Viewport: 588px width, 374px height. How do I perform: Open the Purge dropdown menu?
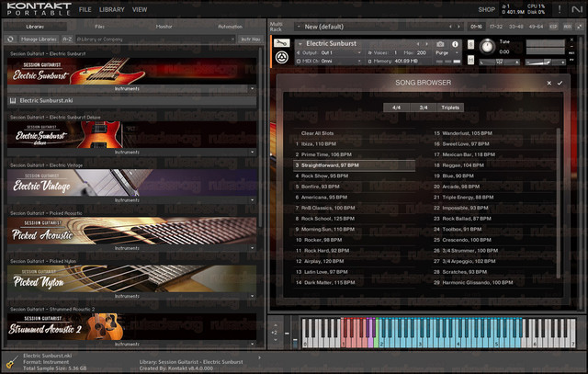(447, 53)
